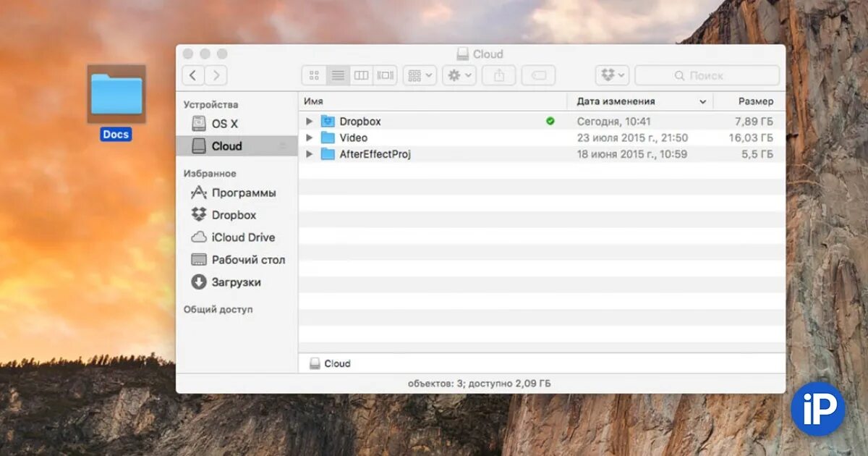Screen dimensions: 868x456
Task: Click the size value 5,5 ГБ
Action: coord(757,154)
